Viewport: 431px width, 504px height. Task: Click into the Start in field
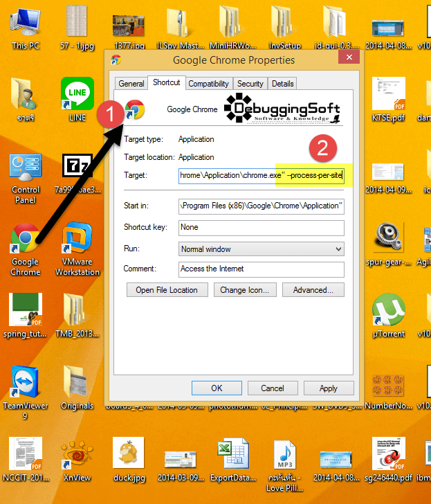click(262, 206)
